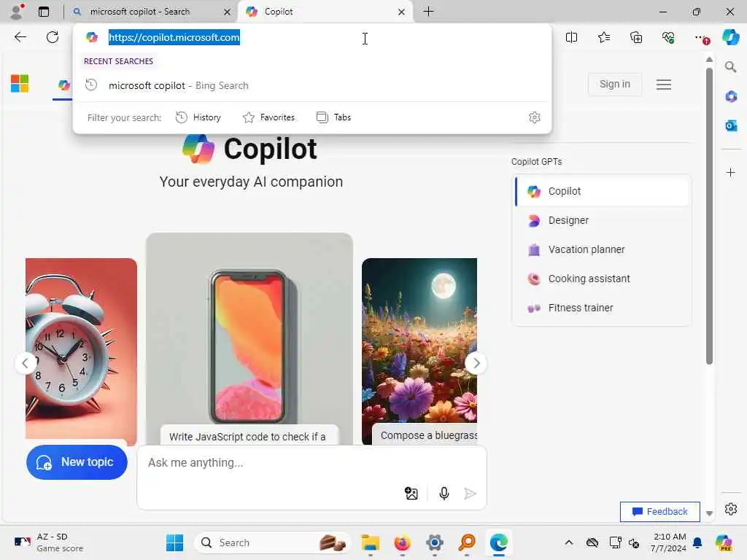Image resolution: width=747 pixels, height=560 pixels.
Task: Open File Explorer from the taskbar
Action: (370, 542)
